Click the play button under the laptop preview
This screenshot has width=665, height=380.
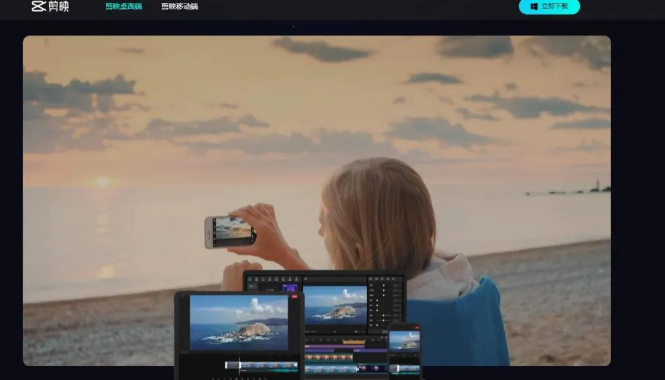(x=335, y=332)
